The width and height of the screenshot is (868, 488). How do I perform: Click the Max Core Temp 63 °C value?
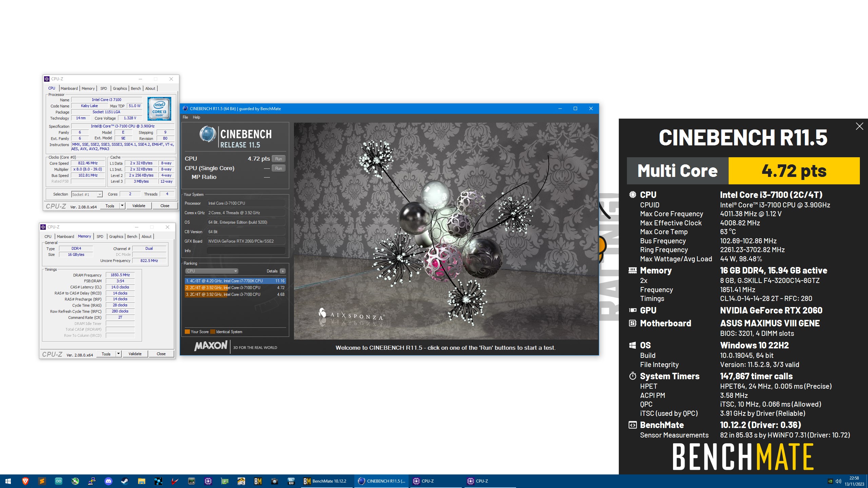click(728, 232)
